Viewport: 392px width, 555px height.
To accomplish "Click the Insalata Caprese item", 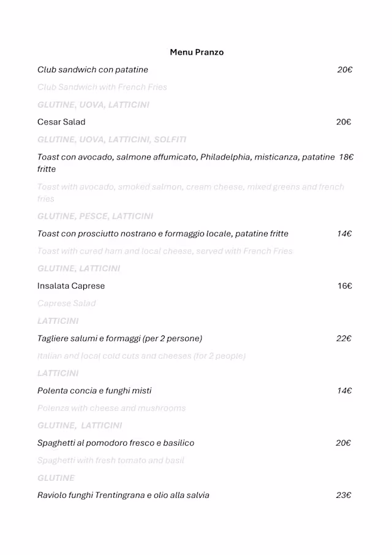I will point(71,286).
